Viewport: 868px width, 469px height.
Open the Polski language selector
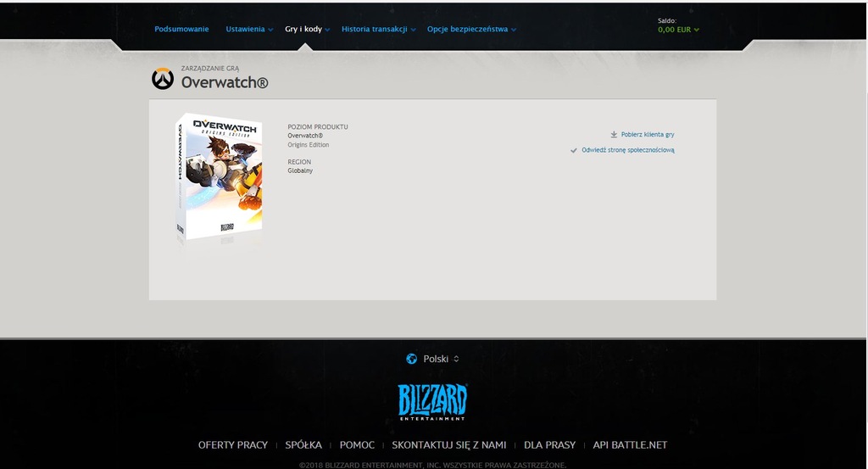tap(441, 359)
